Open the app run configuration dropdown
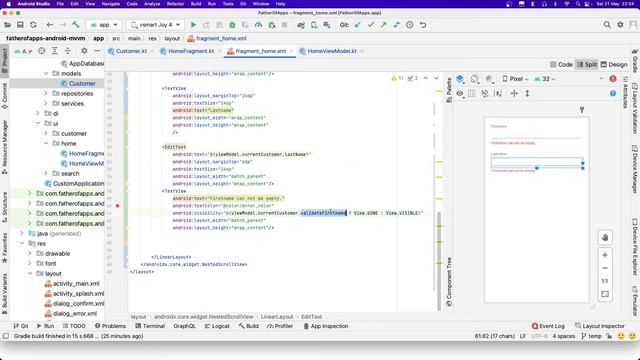 click(x=104, y=25)
